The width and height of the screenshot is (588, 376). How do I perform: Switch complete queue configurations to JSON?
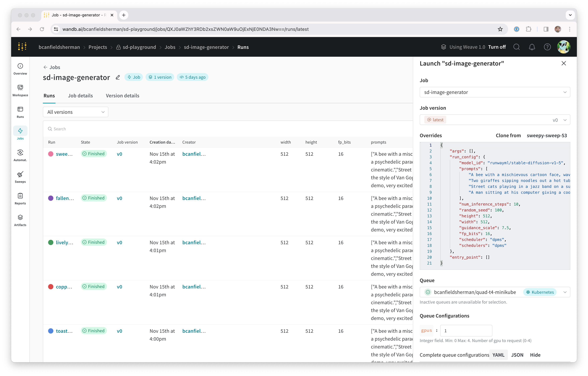(517, 355)
